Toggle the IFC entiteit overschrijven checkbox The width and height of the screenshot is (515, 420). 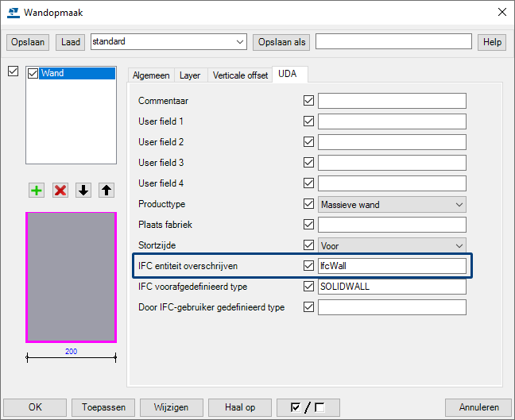click(309, 266)
